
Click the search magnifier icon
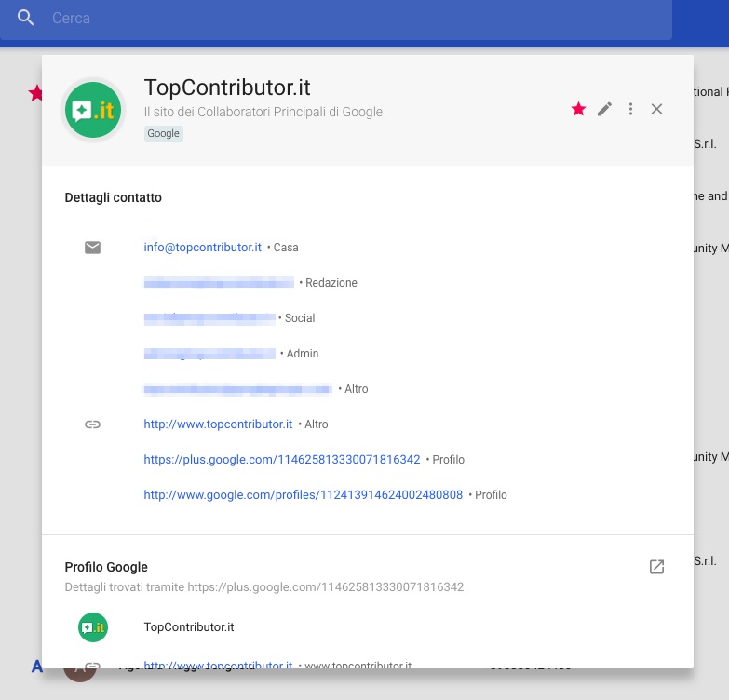click(25, 18)
